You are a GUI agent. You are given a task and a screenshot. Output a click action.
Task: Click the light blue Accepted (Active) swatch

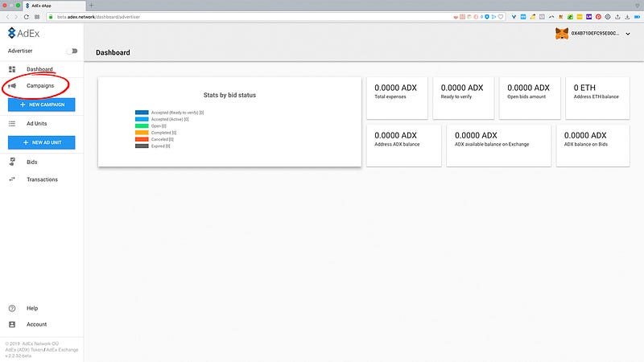[x=142, y=119]
